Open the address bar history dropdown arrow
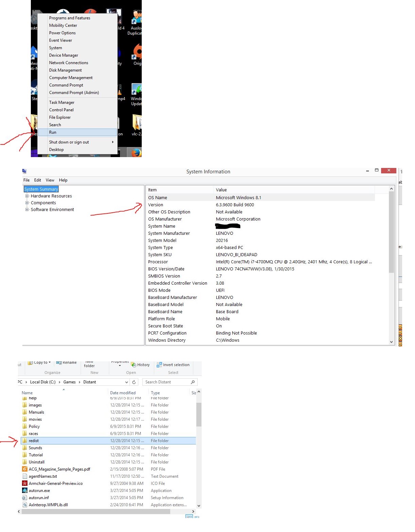Screen dimensions: 415x532 pyautogui.click(x=127, y=382)
